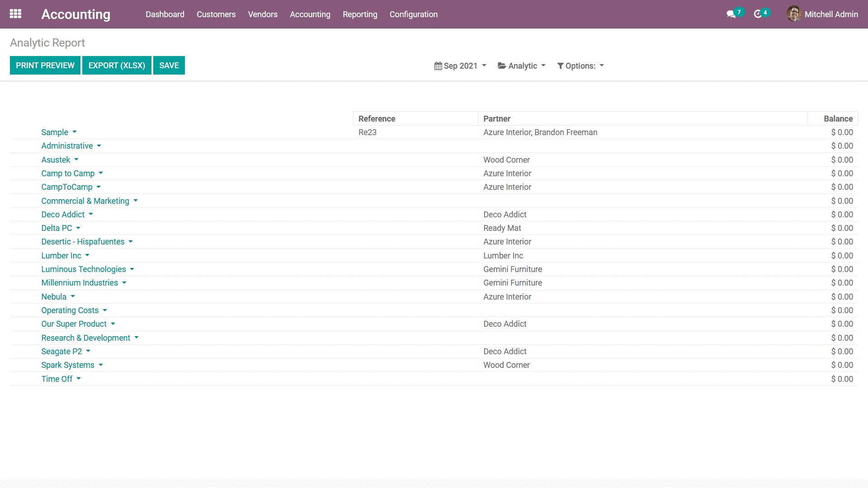868x488 pixels.
Task: Click the Options funnel filter icon
Action: coord(560,66)
